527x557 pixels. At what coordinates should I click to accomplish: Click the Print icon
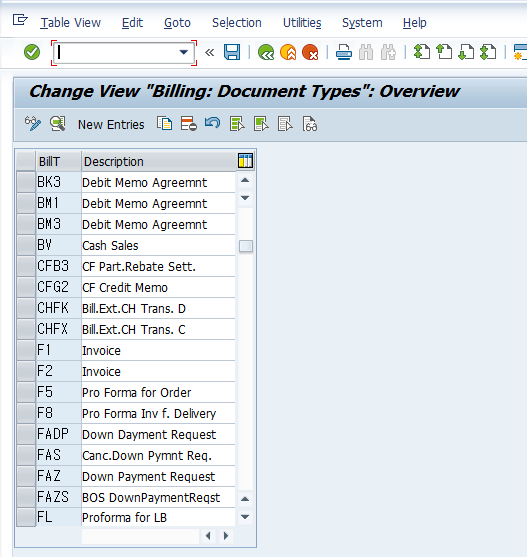click(344, 52)
